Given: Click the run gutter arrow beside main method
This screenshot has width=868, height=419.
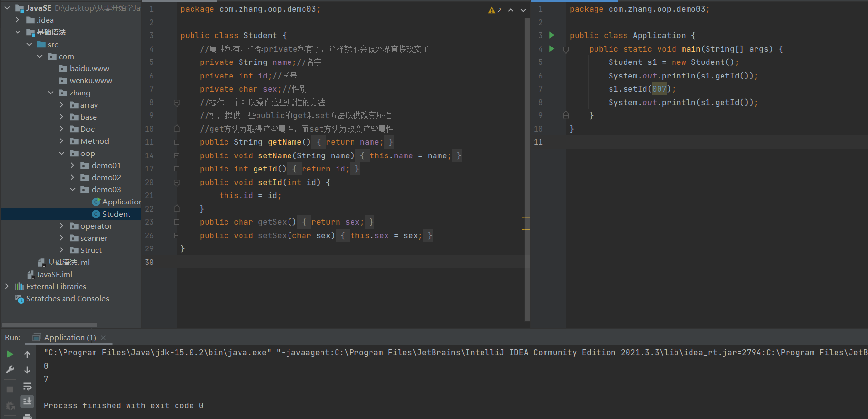Looking at the screenshot, I should tap(552, 49).
